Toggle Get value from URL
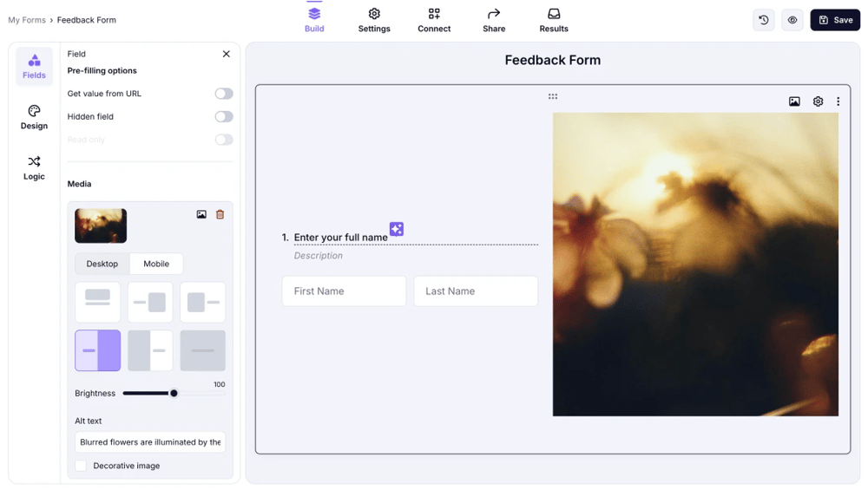The width and height of the screenshot is (868, 490). 224,94
